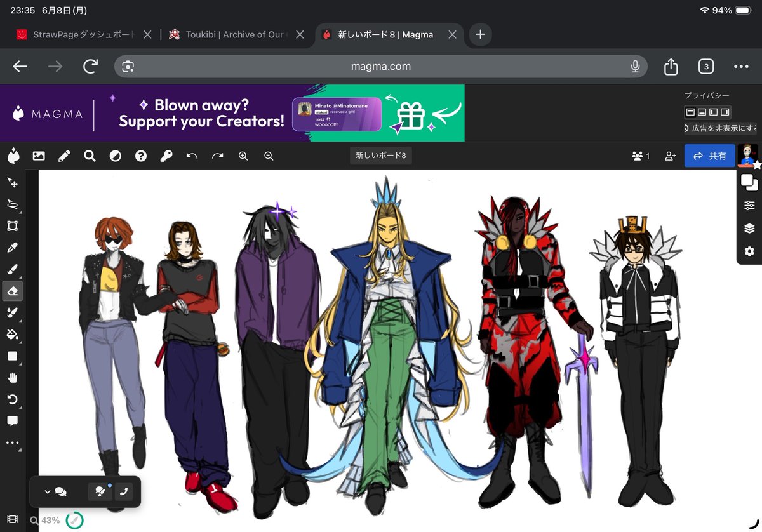Go back with browser back arrow

pos(20,66)
